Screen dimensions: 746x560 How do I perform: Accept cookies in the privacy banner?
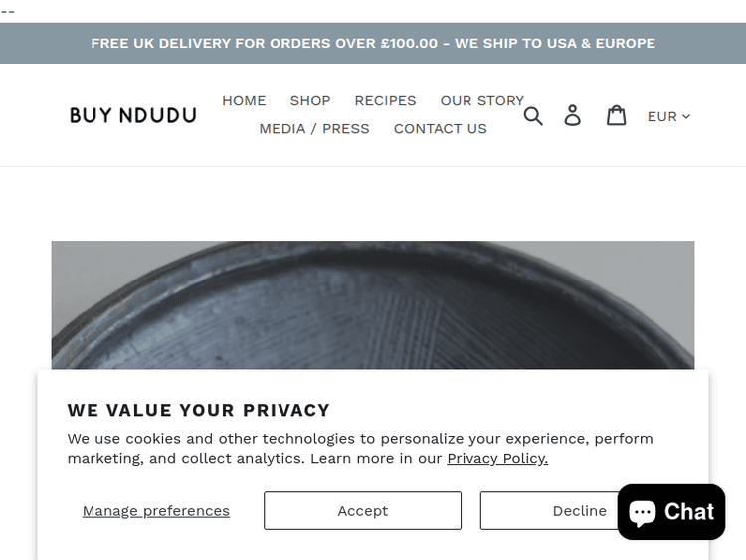(x=362, y=510)
